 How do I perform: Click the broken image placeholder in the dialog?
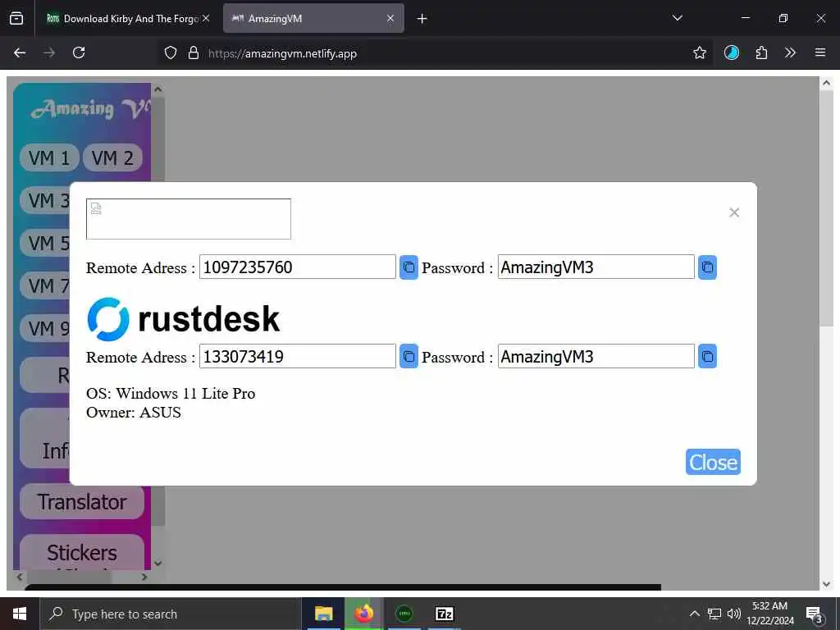click(189, 218)
